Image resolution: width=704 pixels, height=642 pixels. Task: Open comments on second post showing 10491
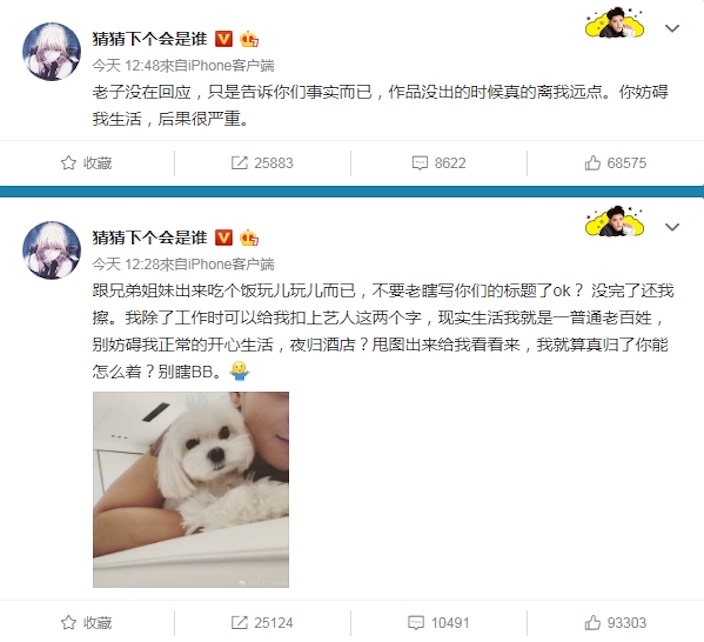click(439, 623)
